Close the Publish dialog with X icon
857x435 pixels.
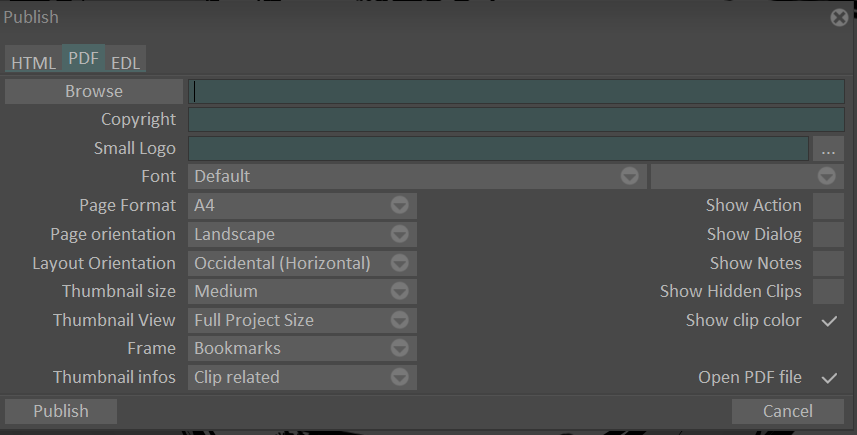tap(839, 17)
